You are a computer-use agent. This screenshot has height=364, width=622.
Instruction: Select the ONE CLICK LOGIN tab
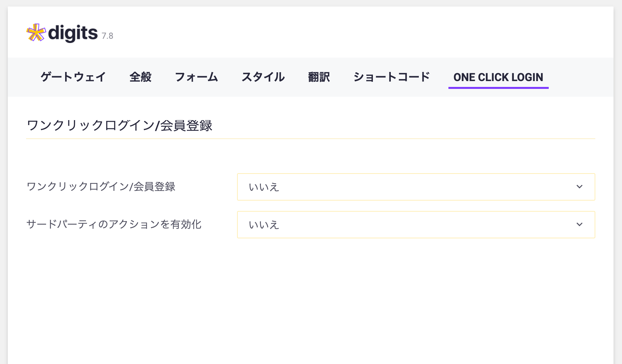[498, 77]
